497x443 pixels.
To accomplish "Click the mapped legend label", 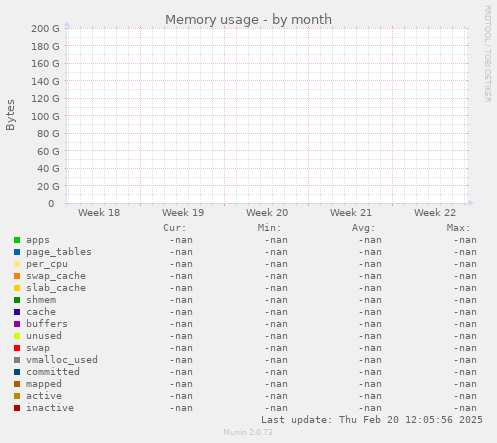I will 44,384.
